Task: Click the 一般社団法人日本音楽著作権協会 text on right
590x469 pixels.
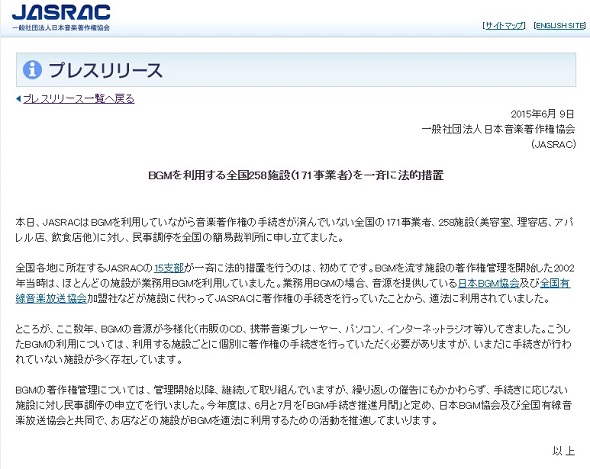Action: tap(498, 129)
